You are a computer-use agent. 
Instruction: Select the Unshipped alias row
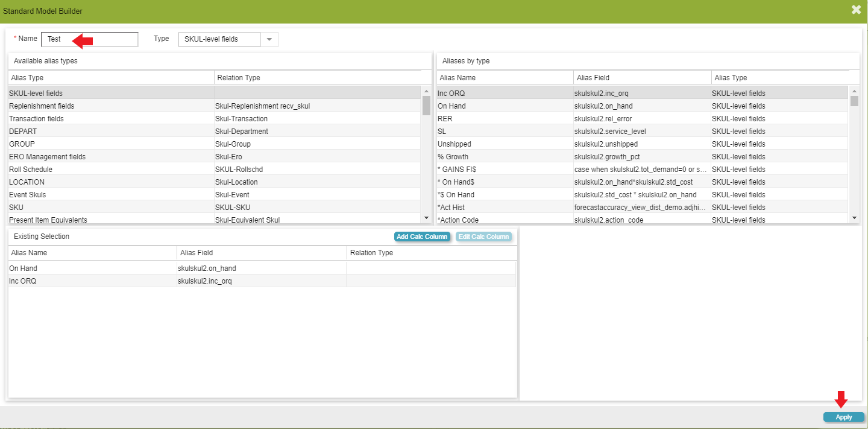point(454,144)
